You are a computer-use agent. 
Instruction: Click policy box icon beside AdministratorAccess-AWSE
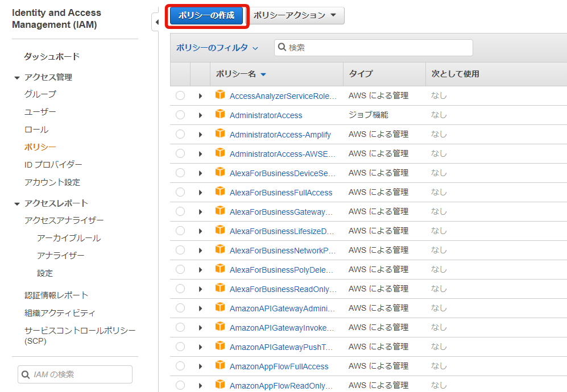click(x=220, y=152)
